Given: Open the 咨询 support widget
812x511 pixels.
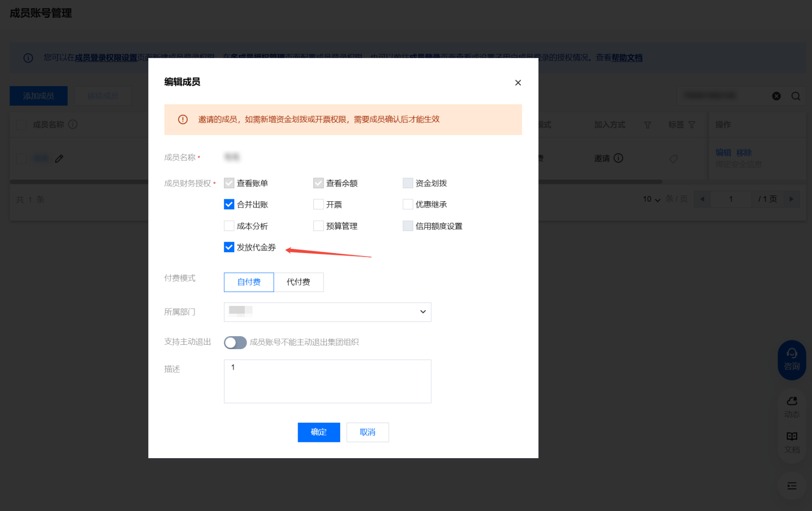Looking at the screenshot, I should (x=791, y=360).
